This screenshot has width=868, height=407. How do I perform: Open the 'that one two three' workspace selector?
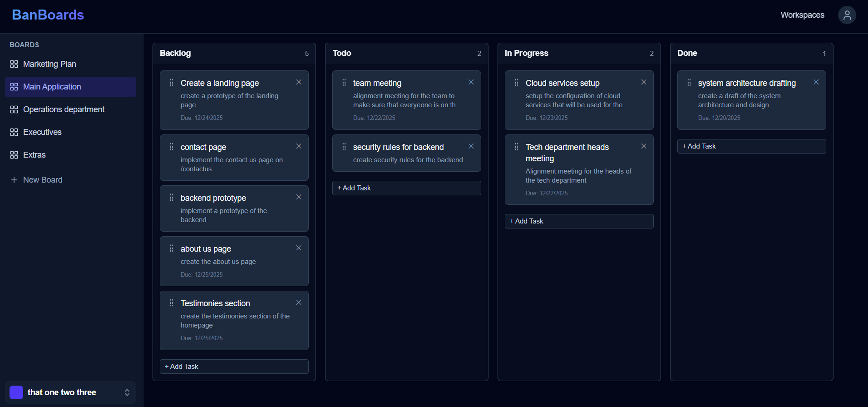pyautogui.click(x=62, y=392)
